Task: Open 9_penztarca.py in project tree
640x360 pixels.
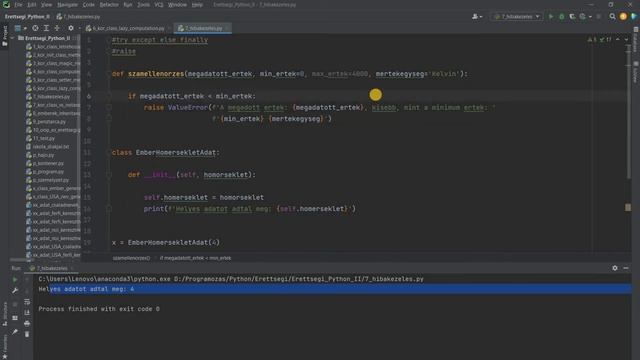Action: (x=46, y=122)
